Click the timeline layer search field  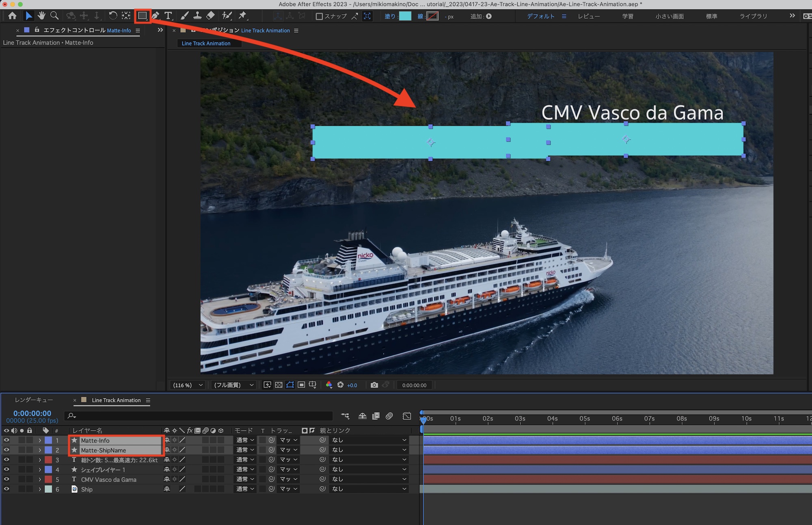pyautogui.click(x=199, y=416)
